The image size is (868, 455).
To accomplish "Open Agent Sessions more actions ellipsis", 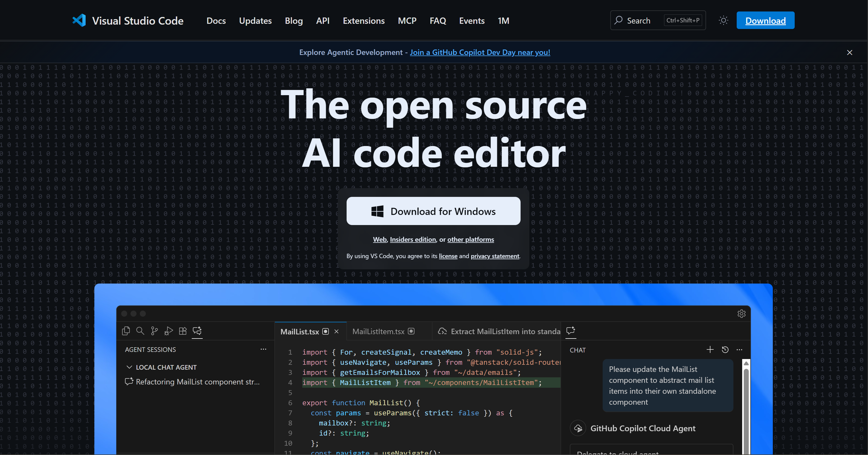I will tap(263, 349).
